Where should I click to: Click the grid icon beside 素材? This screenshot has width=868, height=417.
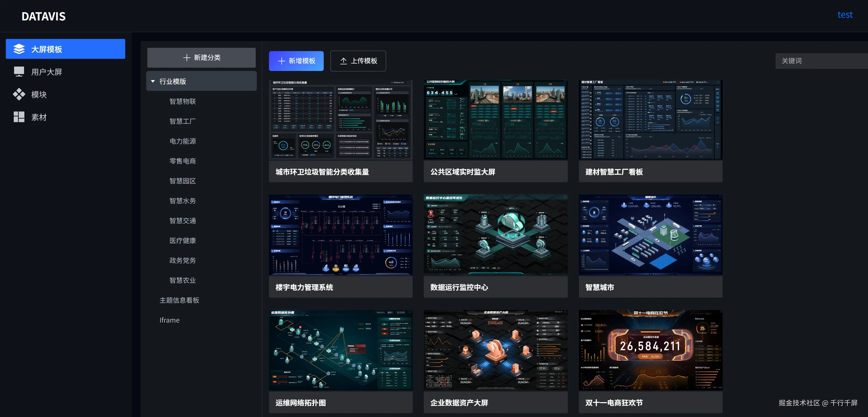(19, 117)
